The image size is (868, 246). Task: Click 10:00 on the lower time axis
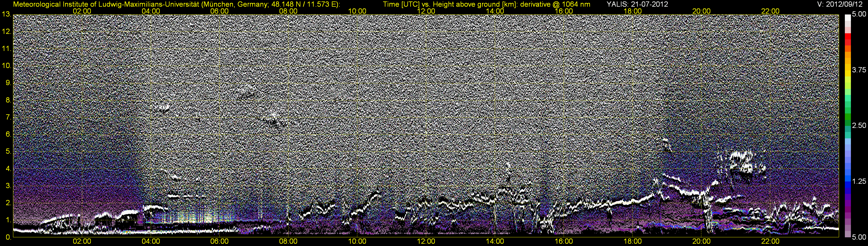pyautogui.click(x=357, y=242)
